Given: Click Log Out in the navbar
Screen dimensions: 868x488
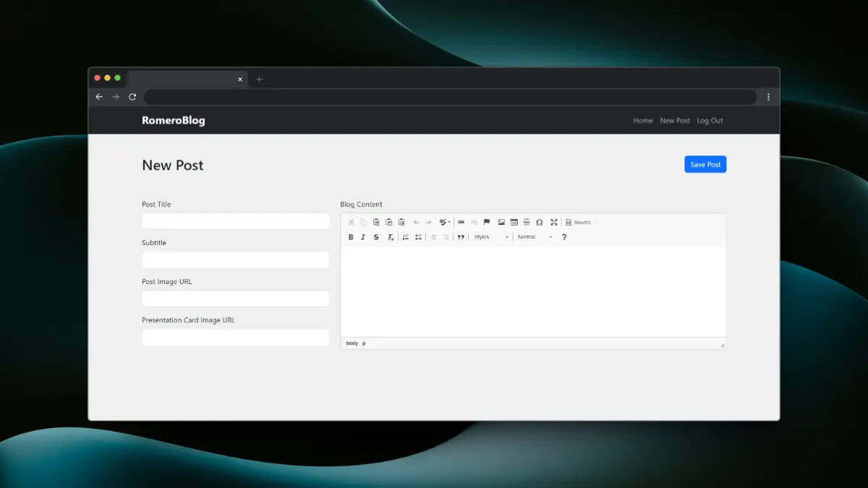Looking at the screenshot, I should pos(710,121).
